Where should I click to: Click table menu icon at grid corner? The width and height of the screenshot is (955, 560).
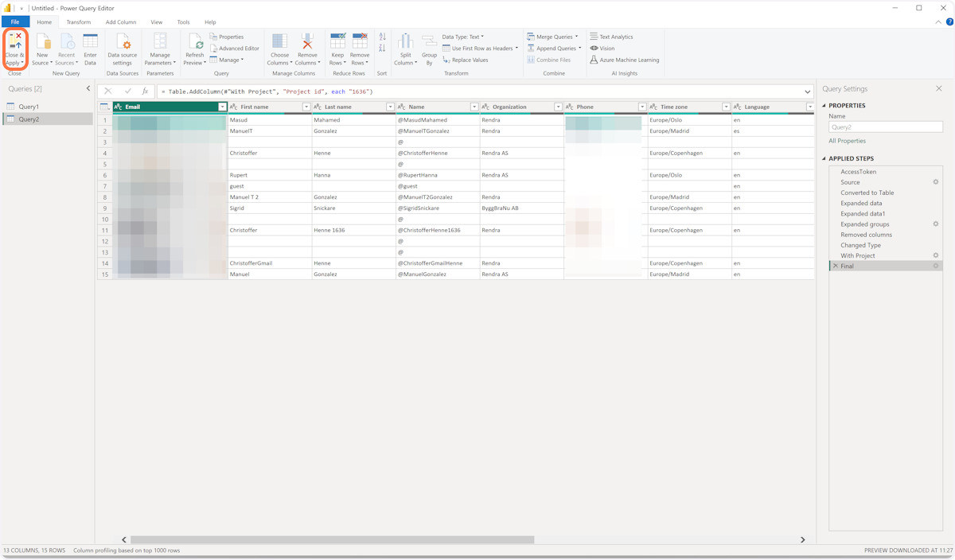pos(104,107)
